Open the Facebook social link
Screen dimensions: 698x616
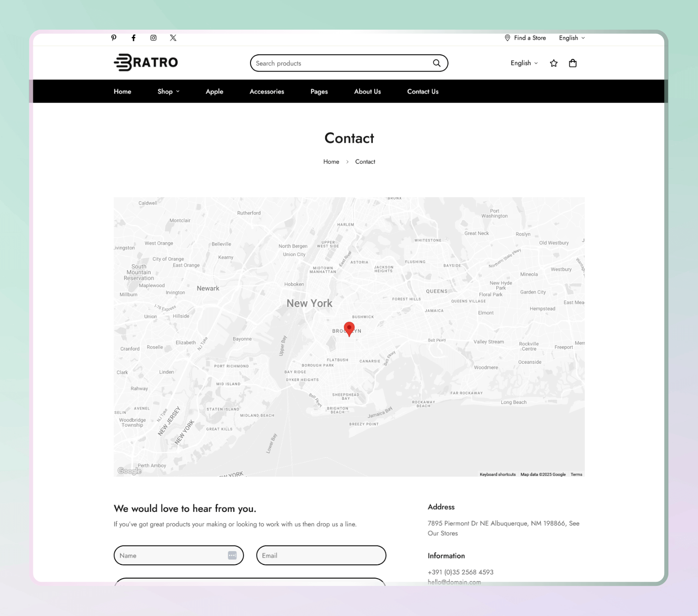pos(134,38)
